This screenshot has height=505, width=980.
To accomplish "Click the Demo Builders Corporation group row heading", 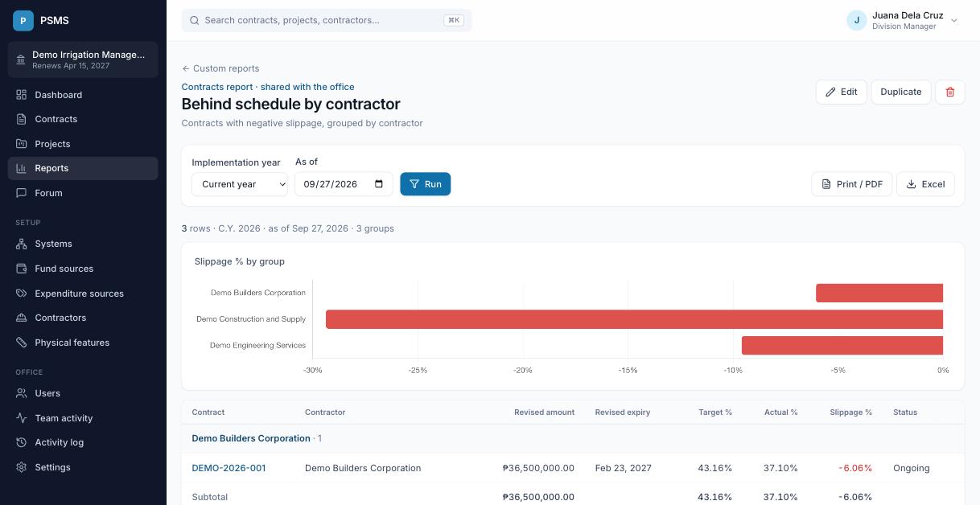I will pos(251,438).
